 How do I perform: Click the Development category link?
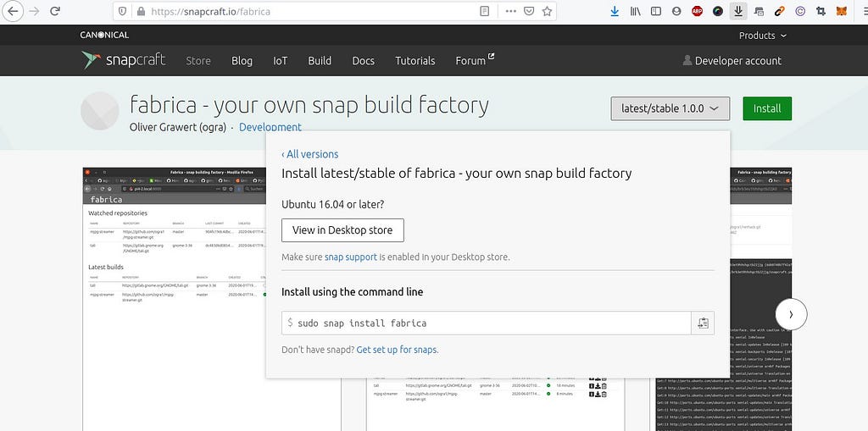pyautogui.click(x=270, y=127)
